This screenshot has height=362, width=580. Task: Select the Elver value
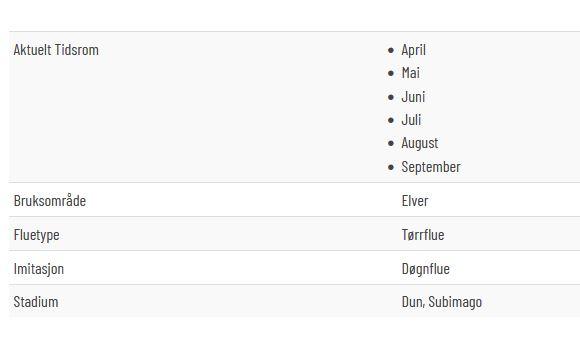[x=415, y=201]
